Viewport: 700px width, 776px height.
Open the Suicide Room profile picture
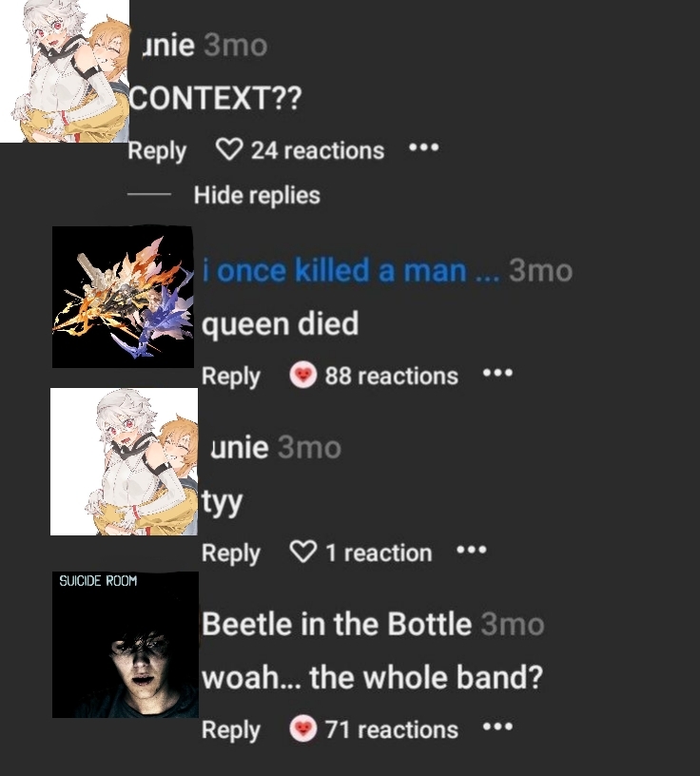125,645
